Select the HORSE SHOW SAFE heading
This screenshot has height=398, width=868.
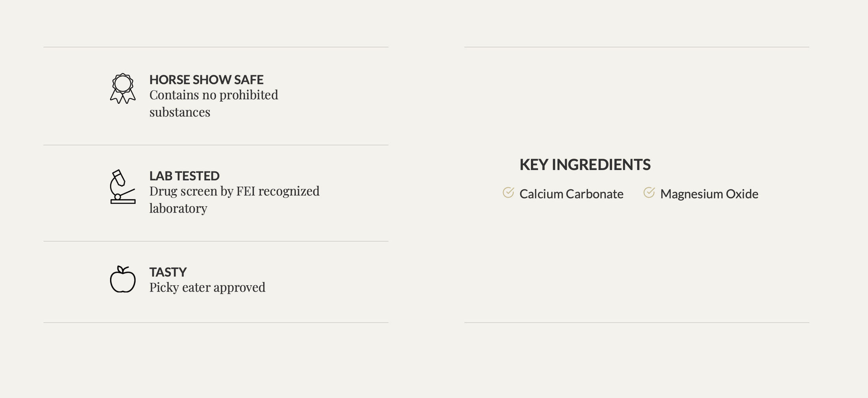pos(206,80)
